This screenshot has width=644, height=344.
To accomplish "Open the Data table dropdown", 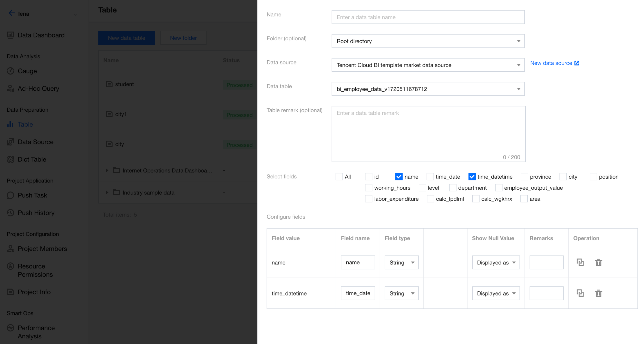I will pyautogui.click(x=428, y=89).
